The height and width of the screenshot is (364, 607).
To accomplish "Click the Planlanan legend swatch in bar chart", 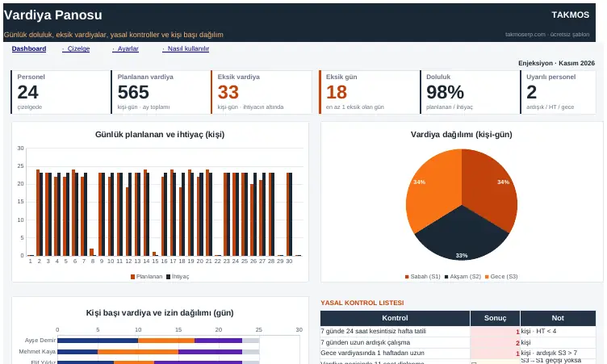I will pos(132,277).
